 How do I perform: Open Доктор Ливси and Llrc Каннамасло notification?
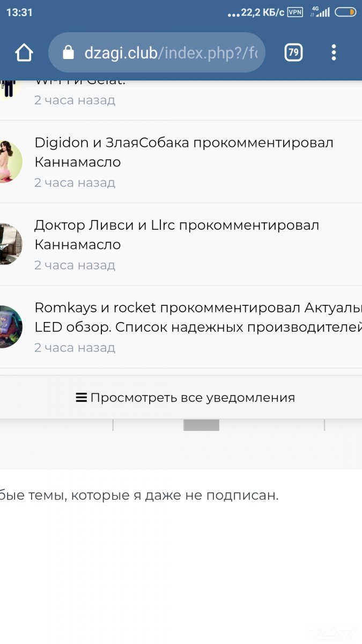[181, 245]
